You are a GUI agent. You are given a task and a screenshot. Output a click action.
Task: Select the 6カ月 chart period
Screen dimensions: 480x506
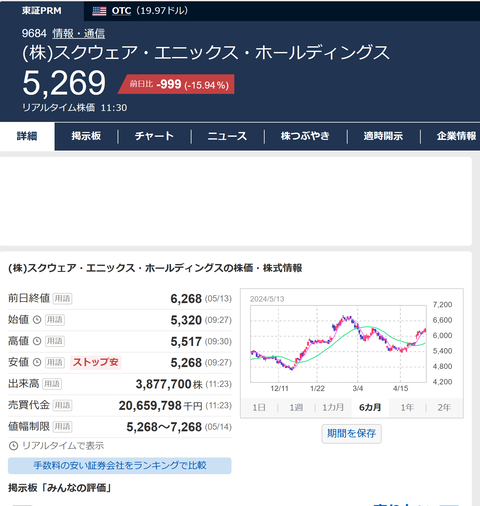[370, 407]
